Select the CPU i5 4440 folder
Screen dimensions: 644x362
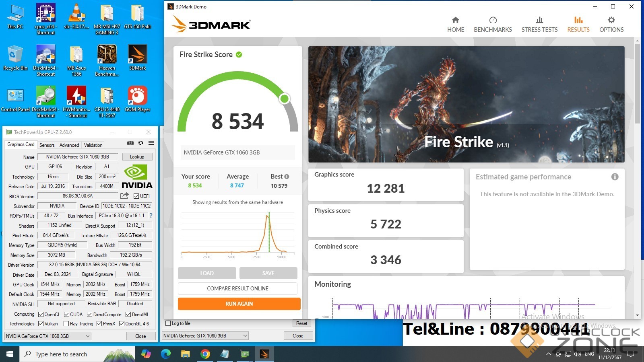[107, 102]
